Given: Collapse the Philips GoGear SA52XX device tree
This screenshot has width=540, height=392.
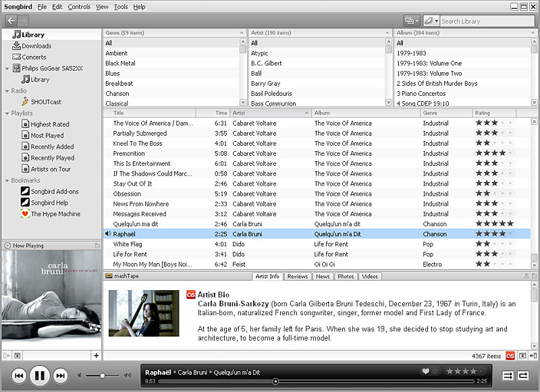Looking at the screenshot, I should pyautogui.click(x=6, y=68).
